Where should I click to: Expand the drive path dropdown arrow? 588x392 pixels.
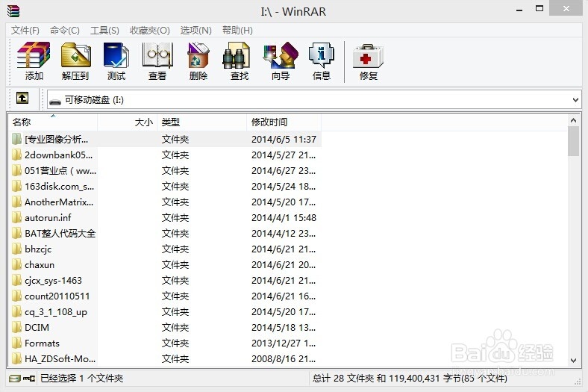575,100
